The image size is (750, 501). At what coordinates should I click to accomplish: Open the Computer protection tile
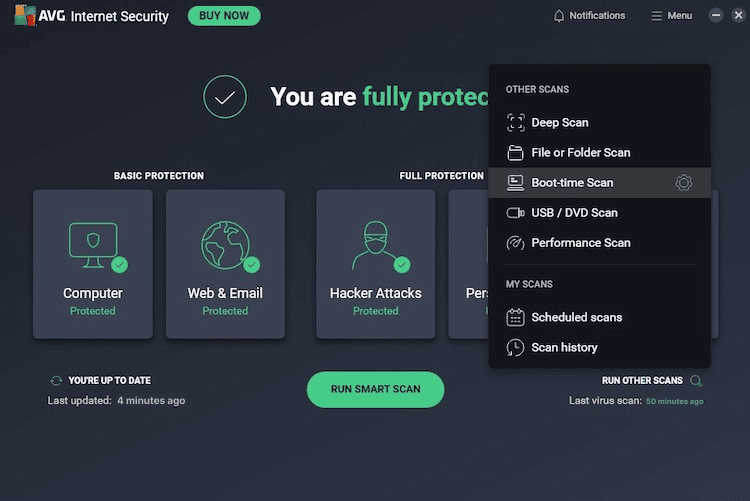pyautogui.click(x=93, y=264)
